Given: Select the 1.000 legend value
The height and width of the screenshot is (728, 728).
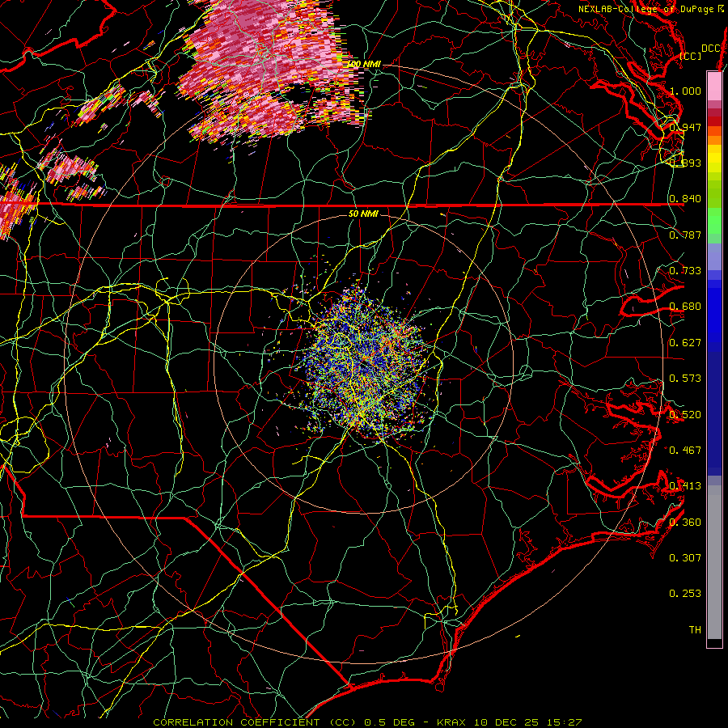Looking at the screenshot, I should 685,91.
